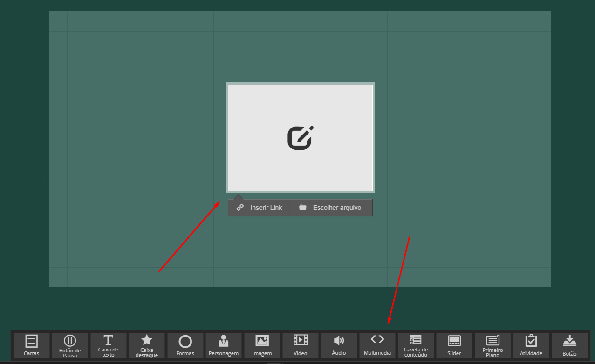Click the folder icon beside Escolher arquivo

coord(303,208)
